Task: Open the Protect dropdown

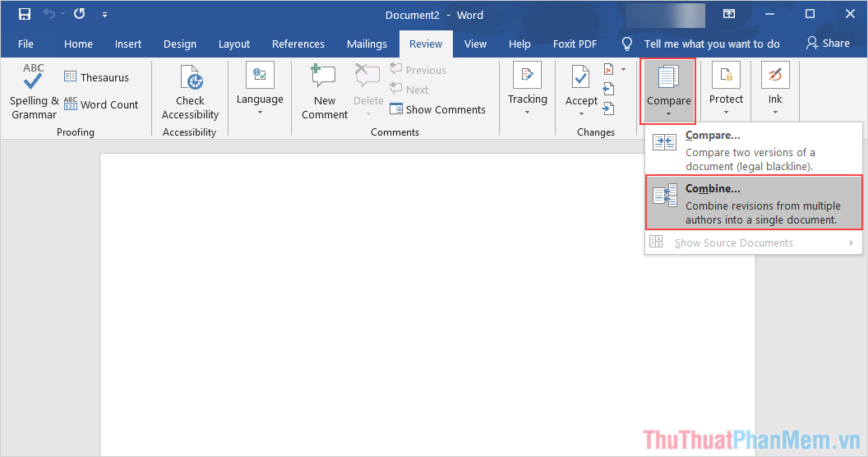Action: tap(726, 90)
